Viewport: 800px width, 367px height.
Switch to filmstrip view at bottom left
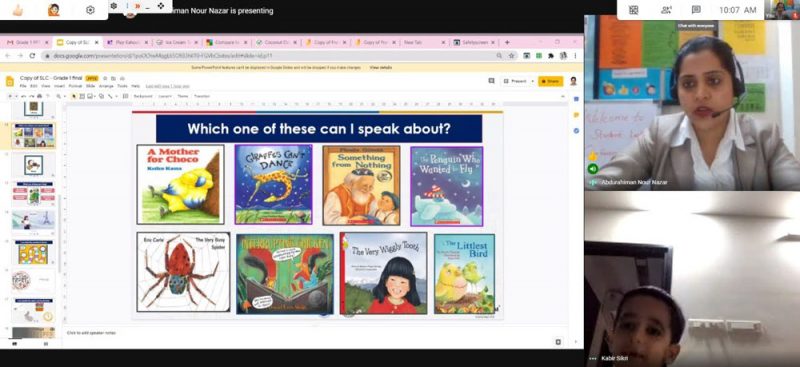point(14,344)
